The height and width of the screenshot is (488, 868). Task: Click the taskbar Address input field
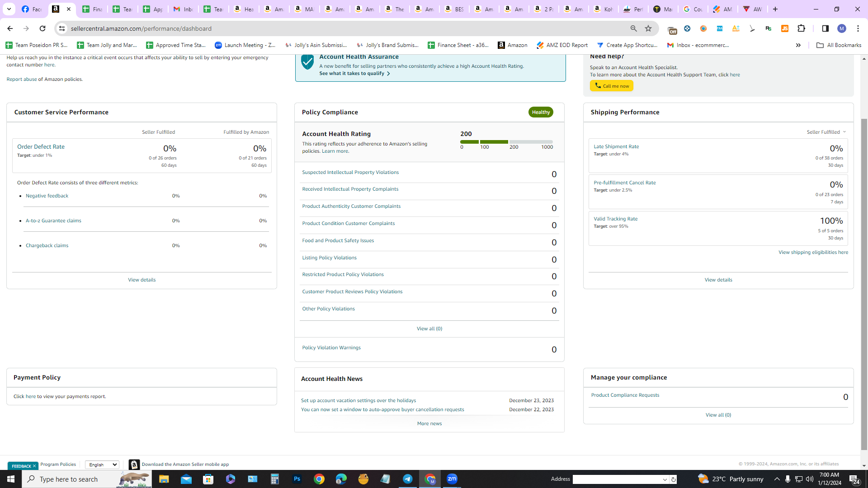pyautogui.click(x=617, y=479)
